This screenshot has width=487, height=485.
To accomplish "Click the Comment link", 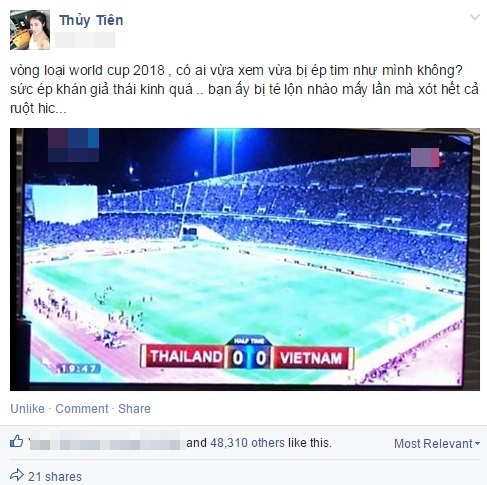I will [x=82, y=408].
